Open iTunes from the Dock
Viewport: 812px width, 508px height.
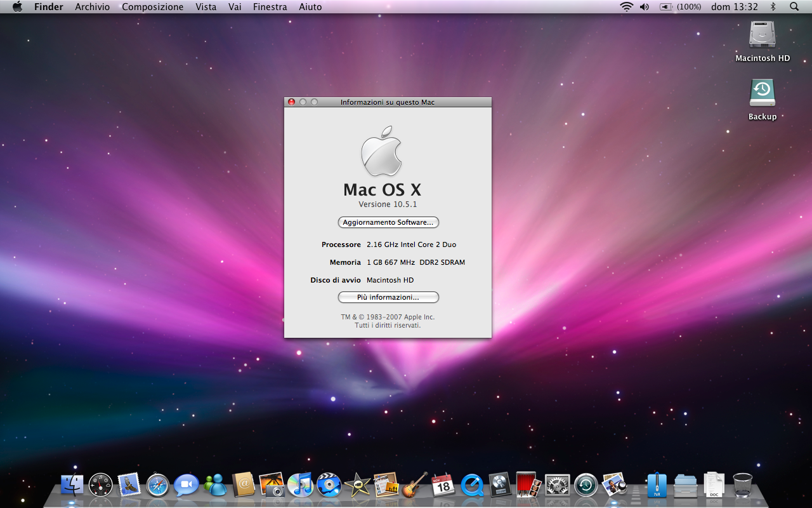[x=300, y=485]
